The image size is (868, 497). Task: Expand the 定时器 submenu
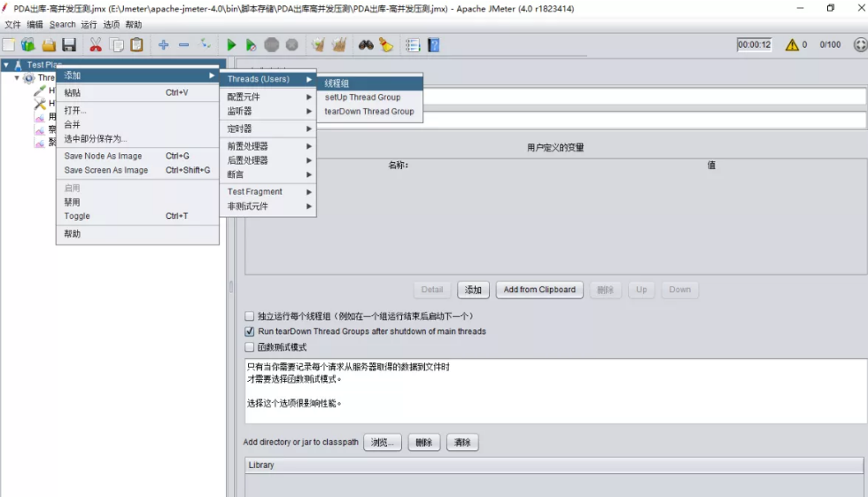[267, 128]
